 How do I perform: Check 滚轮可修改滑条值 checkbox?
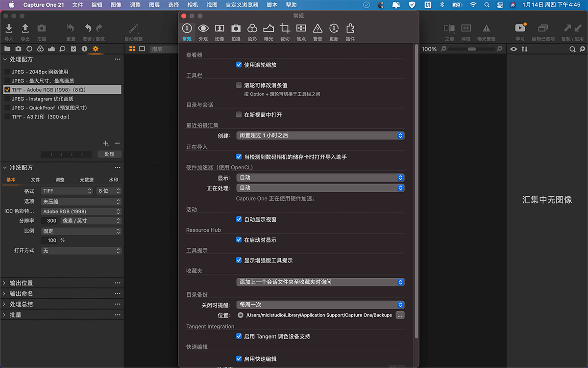[x=239, y=85]
